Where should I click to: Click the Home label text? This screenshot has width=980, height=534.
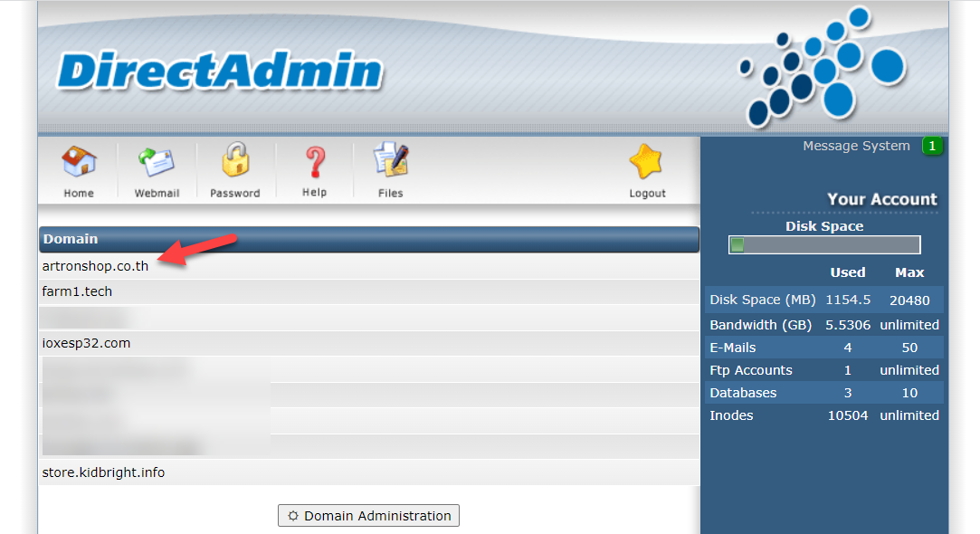click(x=79, y=193)
